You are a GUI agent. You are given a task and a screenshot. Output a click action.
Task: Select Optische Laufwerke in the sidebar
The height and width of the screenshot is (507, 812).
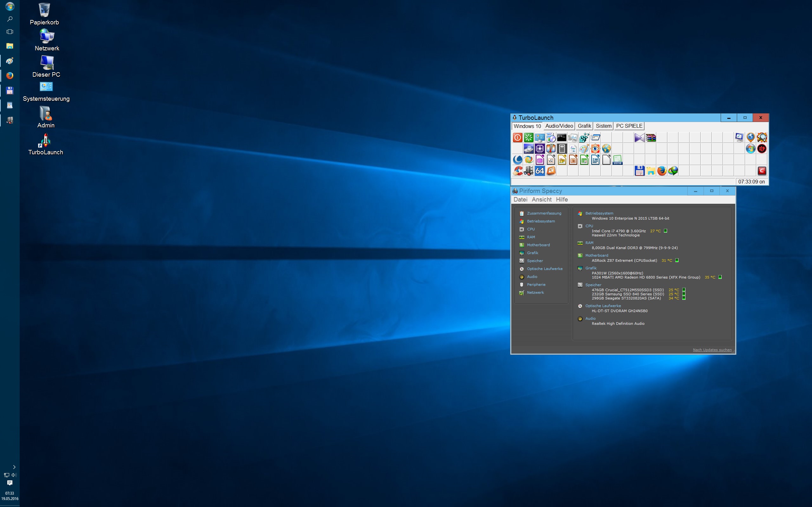click(x=545, y=269)
